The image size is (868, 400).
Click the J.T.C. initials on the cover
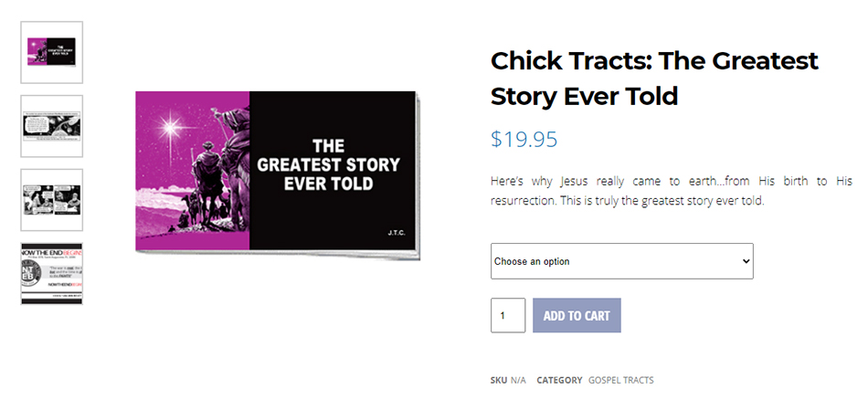(395, 233)
